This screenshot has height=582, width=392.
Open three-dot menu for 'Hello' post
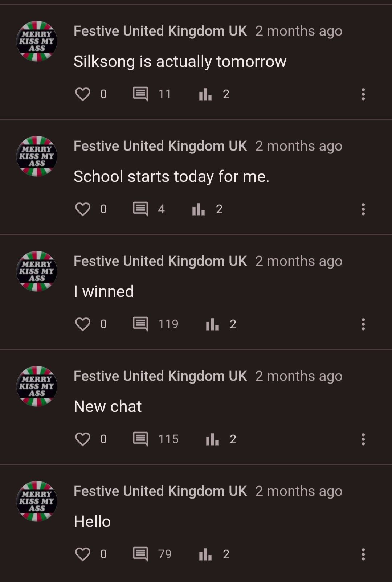(x=363, y=554)
